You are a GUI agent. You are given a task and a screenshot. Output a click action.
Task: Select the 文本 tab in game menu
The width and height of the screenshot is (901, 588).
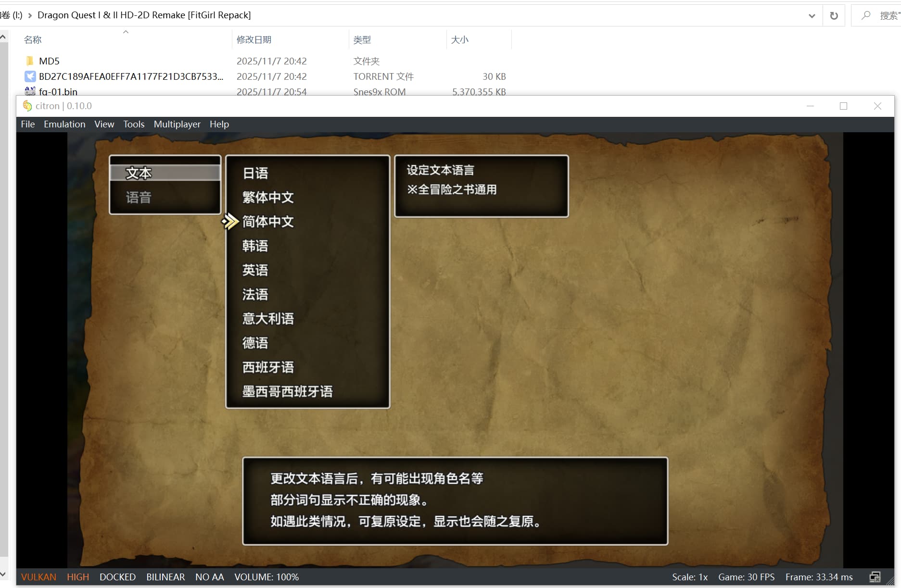165,173
